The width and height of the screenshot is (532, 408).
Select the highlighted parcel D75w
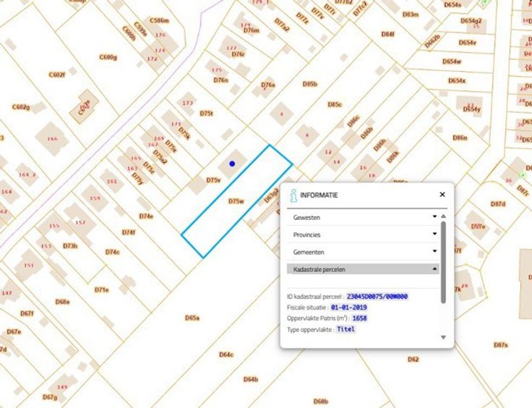(236, 201)
